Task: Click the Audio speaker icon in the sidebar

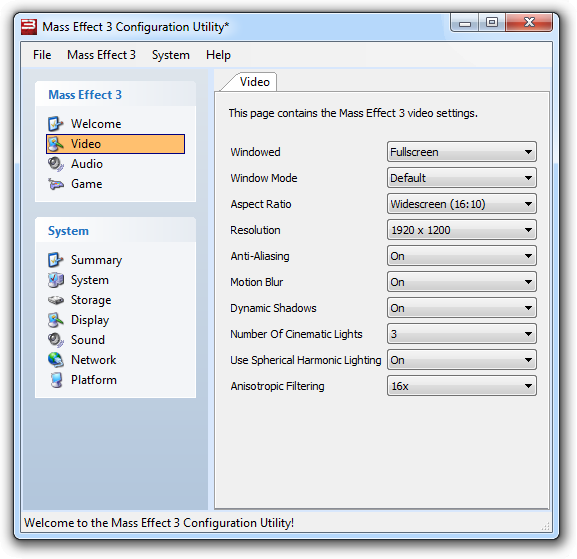Action: click(56, 164)
